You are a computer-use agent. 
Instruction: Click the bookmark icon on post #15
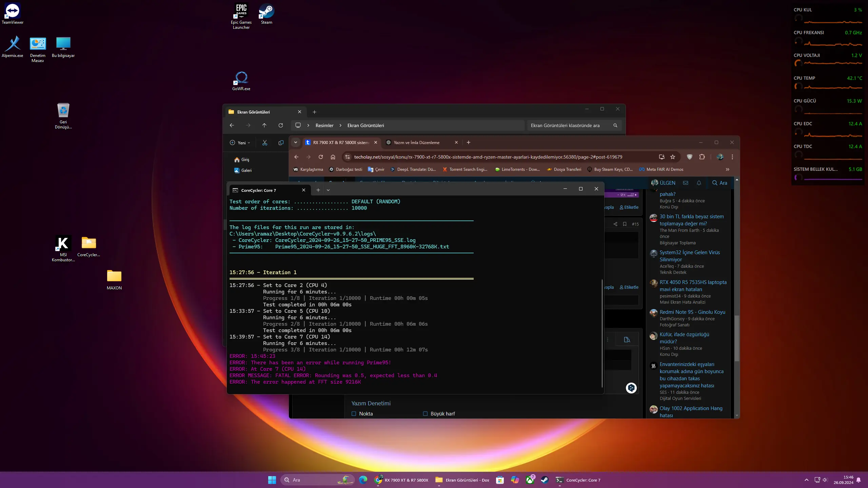625,224
